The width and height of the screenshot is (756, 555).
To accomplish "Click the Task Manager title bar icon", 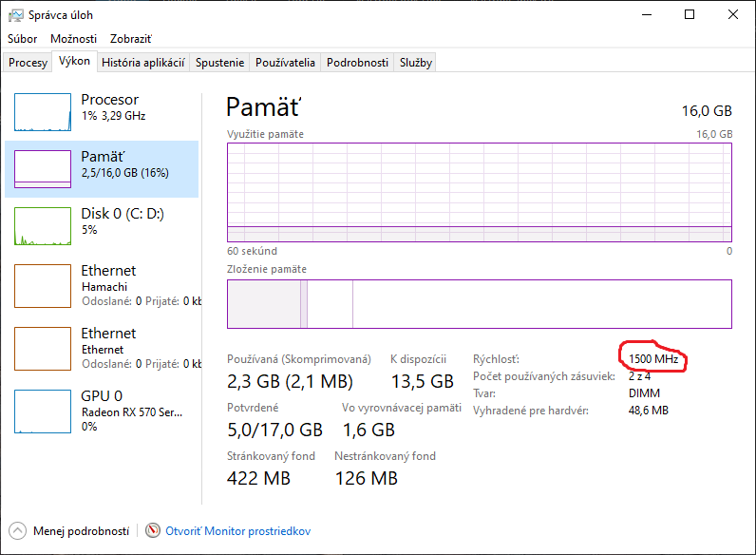I will (14, 15).
